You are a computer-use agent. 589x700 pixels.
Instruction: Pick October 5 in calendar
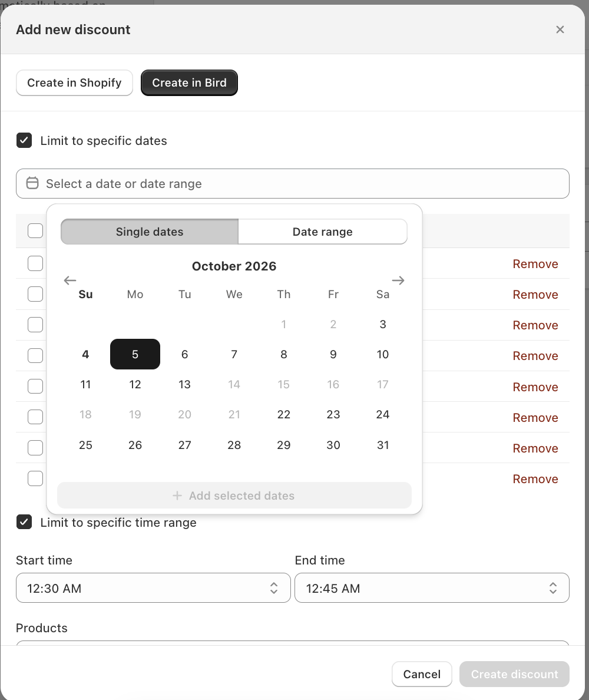(x=135, y=354)
